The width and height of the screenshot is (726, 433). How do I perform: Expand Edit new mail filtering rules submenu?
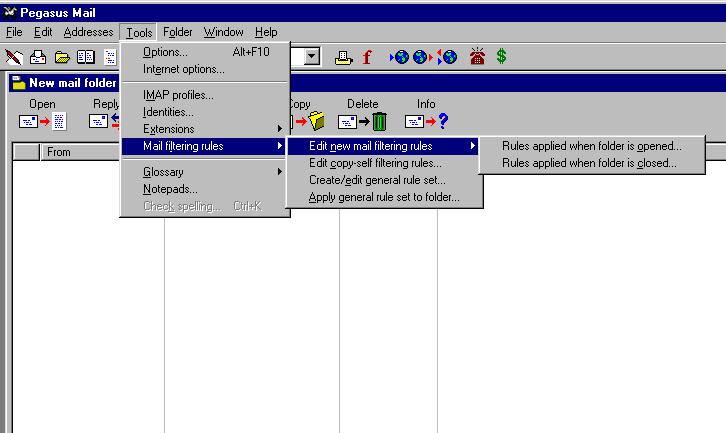(383, 146)
